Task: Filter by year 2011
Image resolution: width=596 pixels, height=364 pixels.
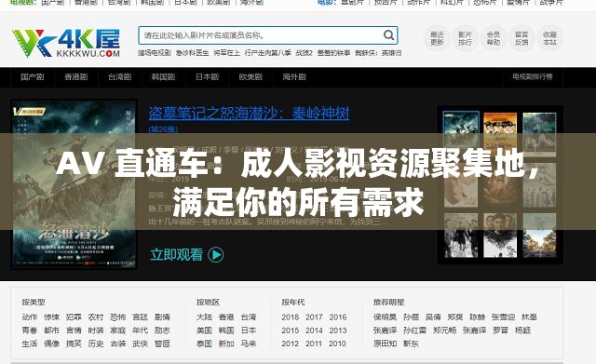Action: click(314, 344)
